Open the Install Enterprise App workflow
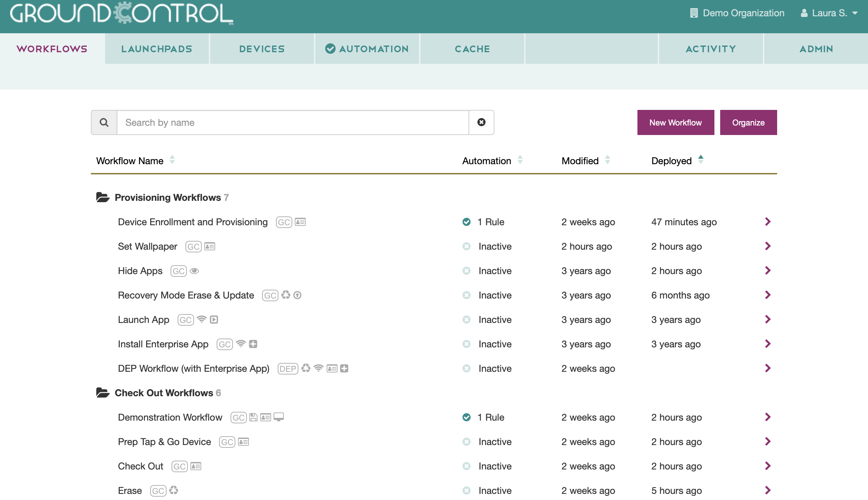868x500 pixels. (163, 344)
